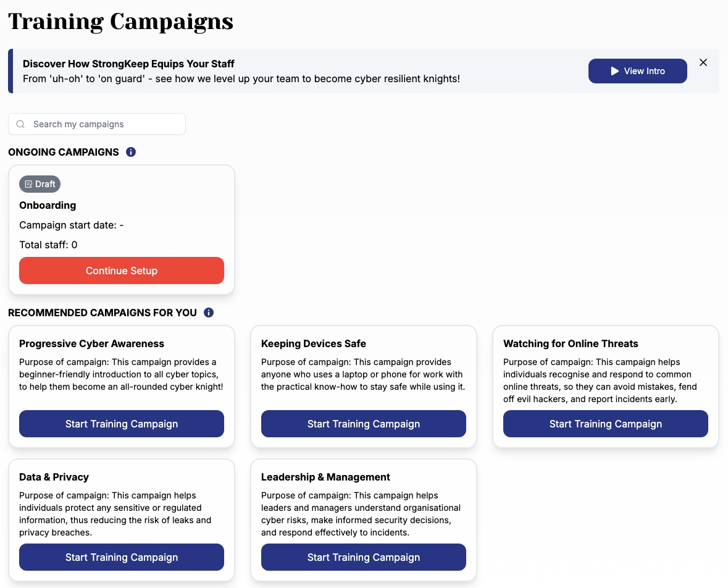
Task: Dismiss the StrongKeep intro banner
Action: [x=703, y=62]
